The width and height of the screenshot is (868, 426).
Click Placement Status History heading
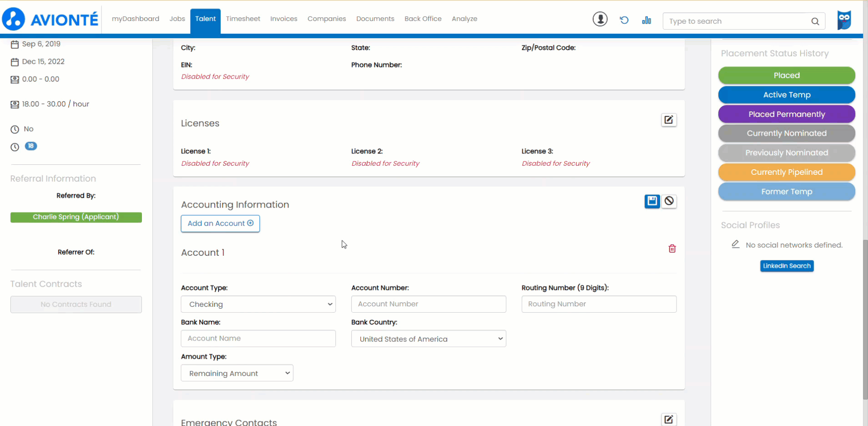coord(775,53)
